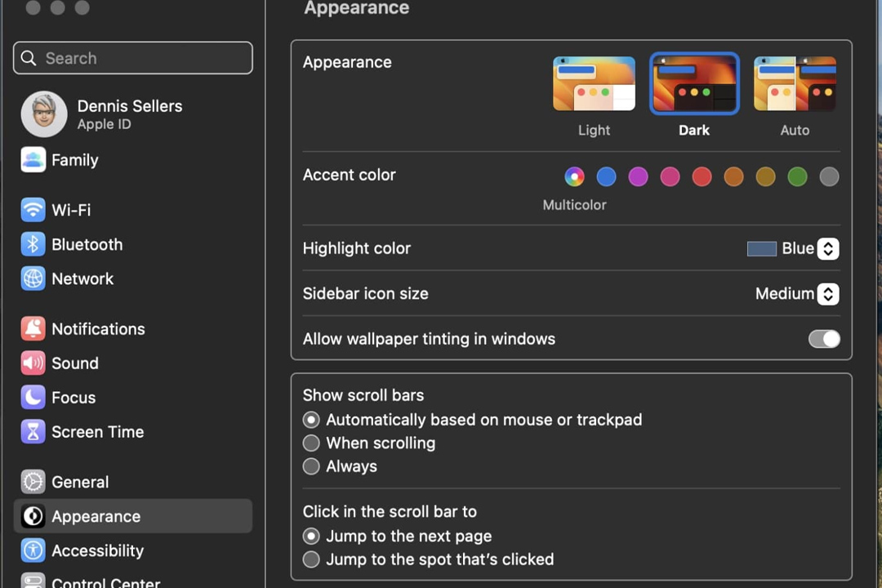Click the Accessibility icon in sidebar
Image resolution: width=882 pixels, height=588 pixels.
pyautogui.click(x=33, y=550)
